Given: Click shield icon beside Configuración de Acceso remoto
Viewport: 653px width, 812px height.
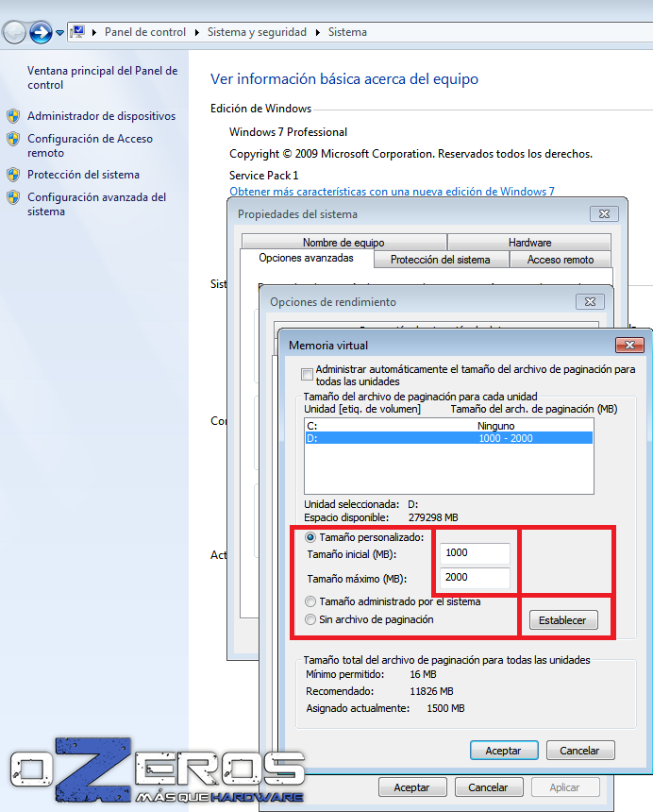Looking at the screenshot, I should click(x=14, y=139).
